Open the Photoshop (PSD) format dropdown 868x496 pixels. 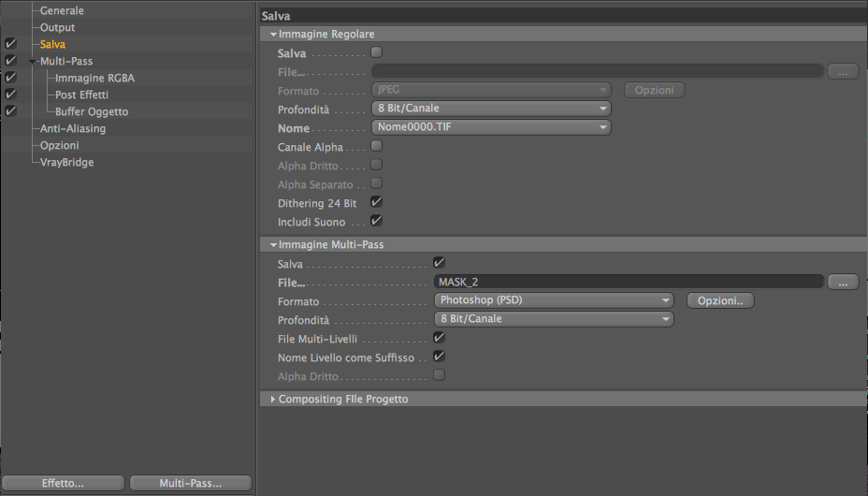[x=554, y=300]
